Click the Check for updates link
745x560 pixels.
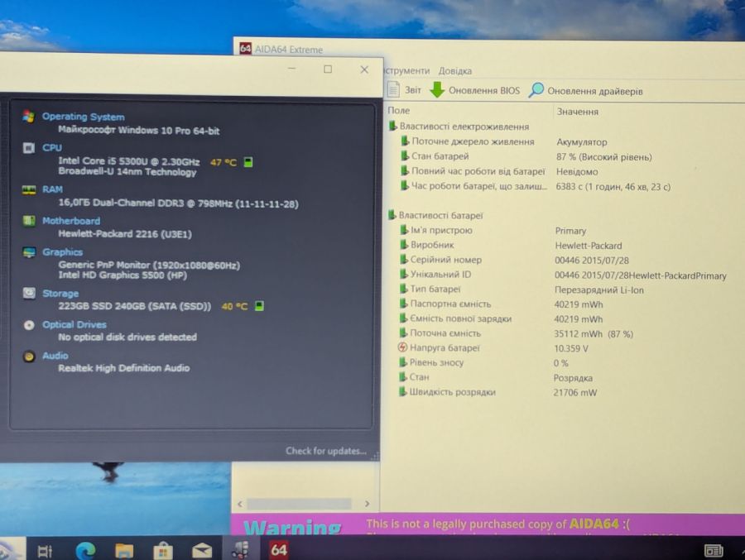326,451
